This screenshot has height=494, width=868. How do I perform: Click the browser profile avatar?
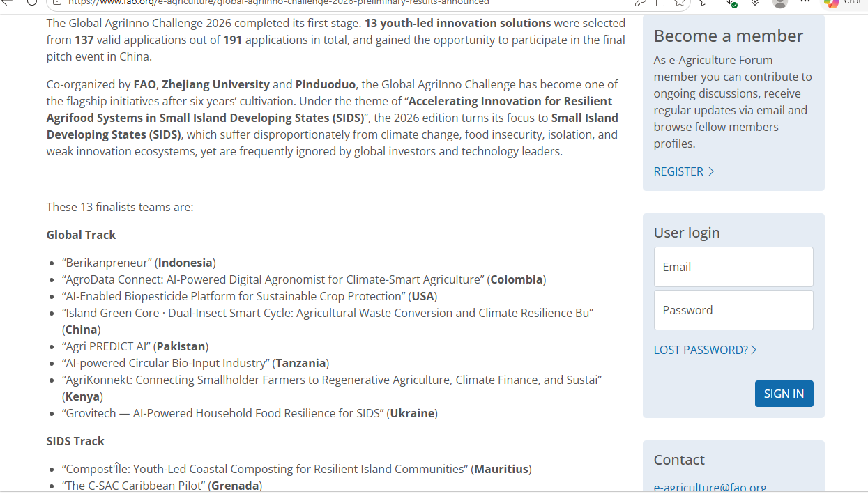pos(780,3)
